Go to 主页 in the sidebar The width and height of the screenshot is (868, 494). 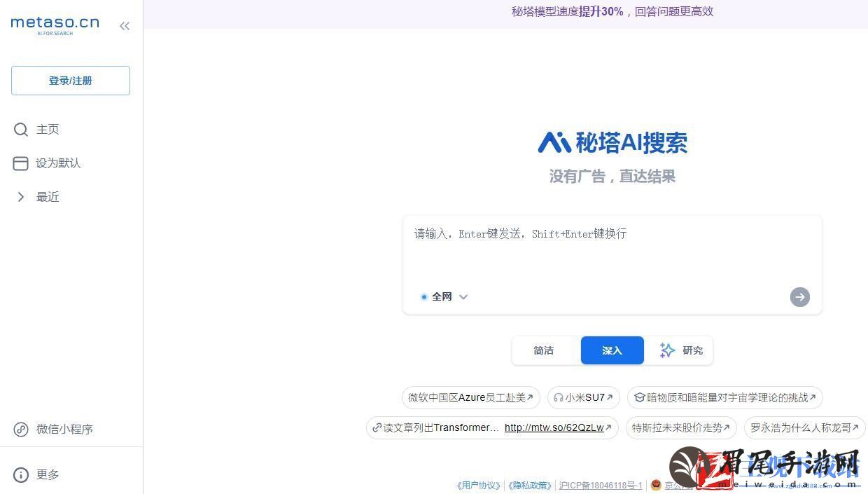point(48,130)
